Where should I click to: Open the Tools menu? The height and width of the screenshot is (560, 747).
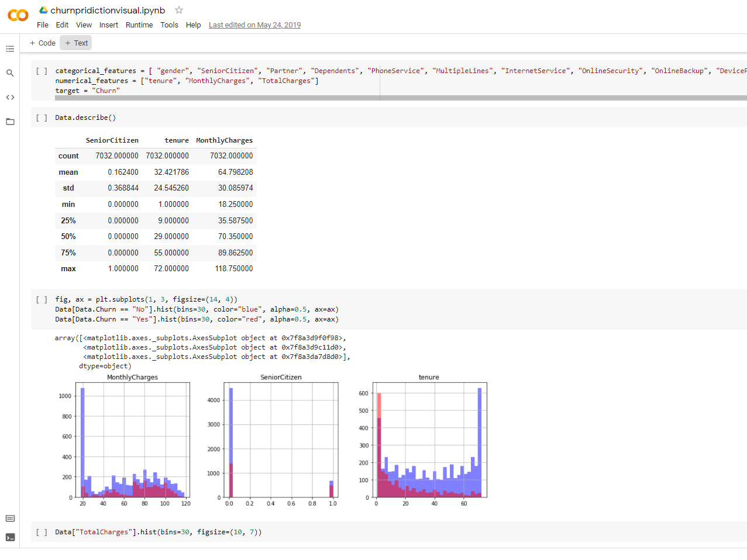point(169,25)
